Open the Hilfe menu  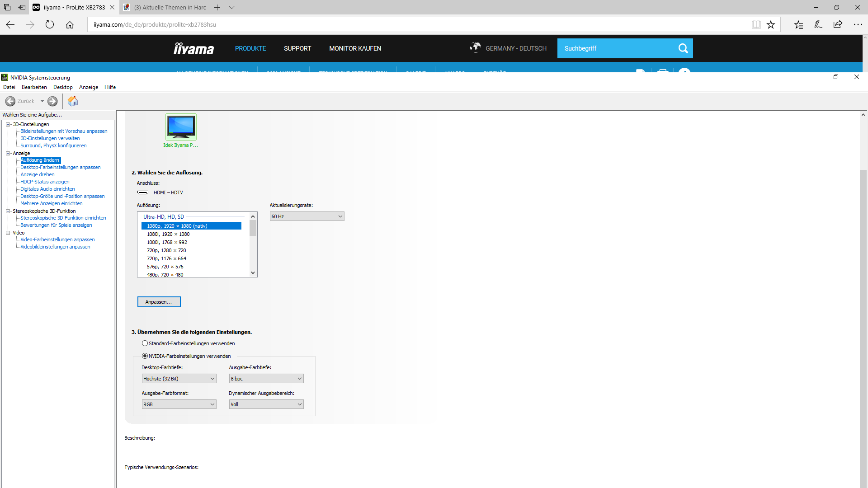pos(110,87)
